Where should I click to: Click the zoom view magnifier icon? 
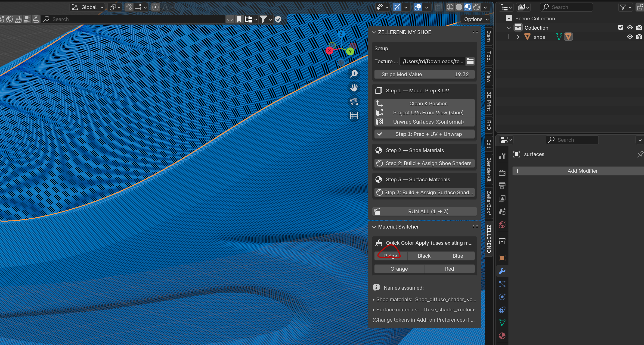(354, 74)
